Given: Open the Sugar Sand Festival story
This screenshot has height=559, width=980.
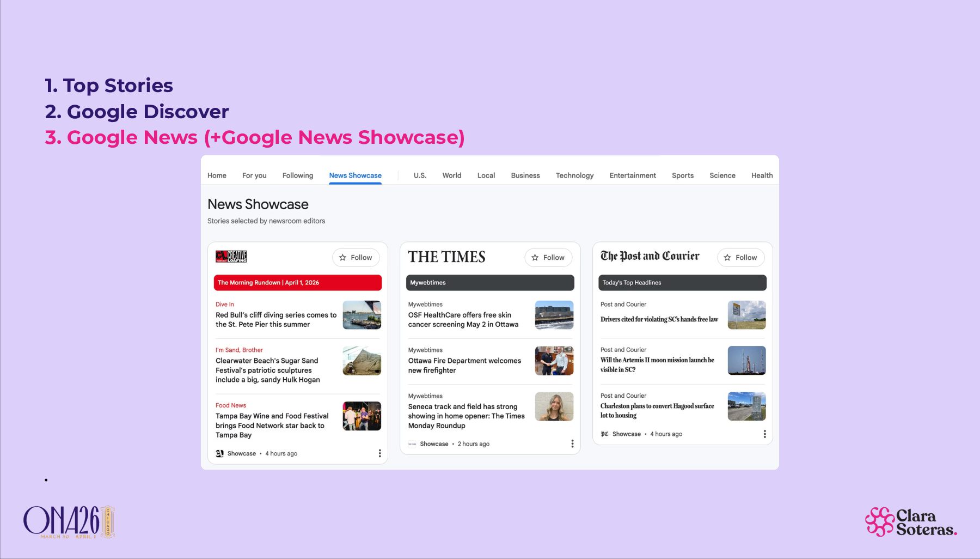Looking at the screenshot, I should pyautogui.click(x=268, y=370).
